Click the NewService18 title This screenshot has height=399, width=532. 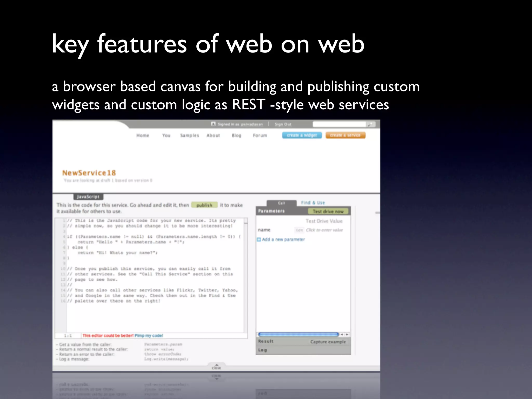pyautogui.click(x=89, y=173)
